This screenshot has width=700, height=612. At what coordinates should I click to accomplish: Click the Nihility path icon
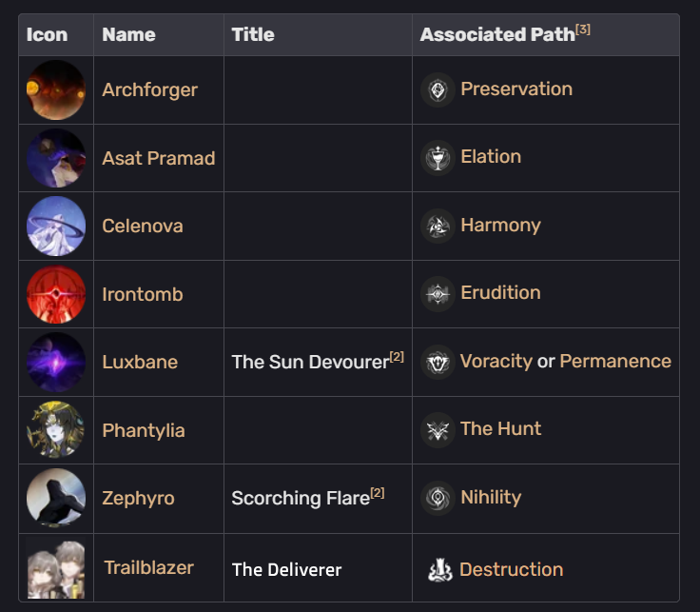[x=437, y=498]
